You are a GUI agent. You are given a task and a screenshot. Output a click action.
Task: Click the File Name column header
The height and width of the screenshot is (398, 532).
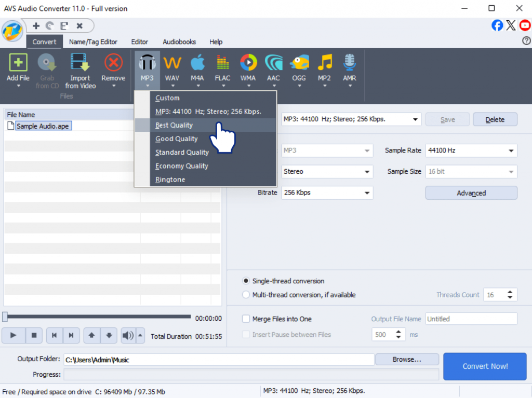point(70,115)
